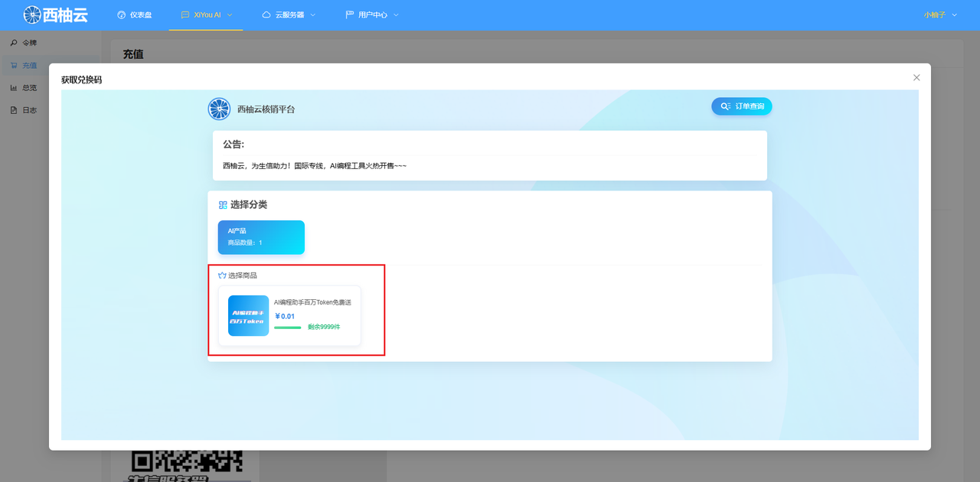Open the 云服务器 menu
This screenshot has height=482, width=980.
point(289,15)
